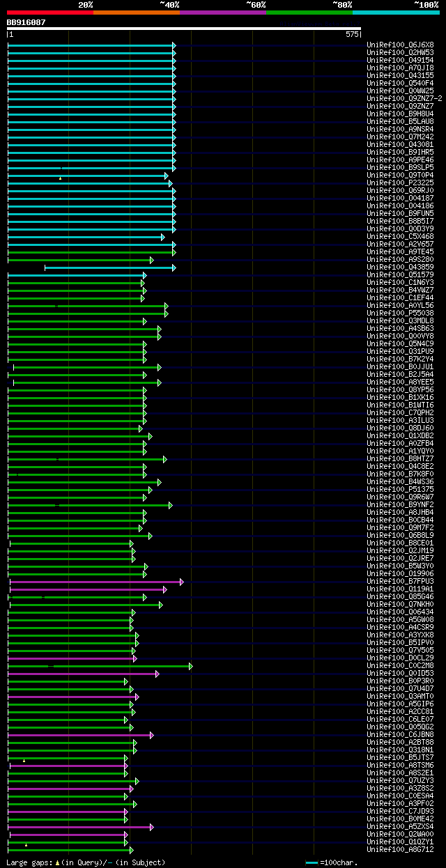This screenshot has width=446, height=868.
Task: Open hit UniRef100_B7FPU3
Action: pos(400,581)
